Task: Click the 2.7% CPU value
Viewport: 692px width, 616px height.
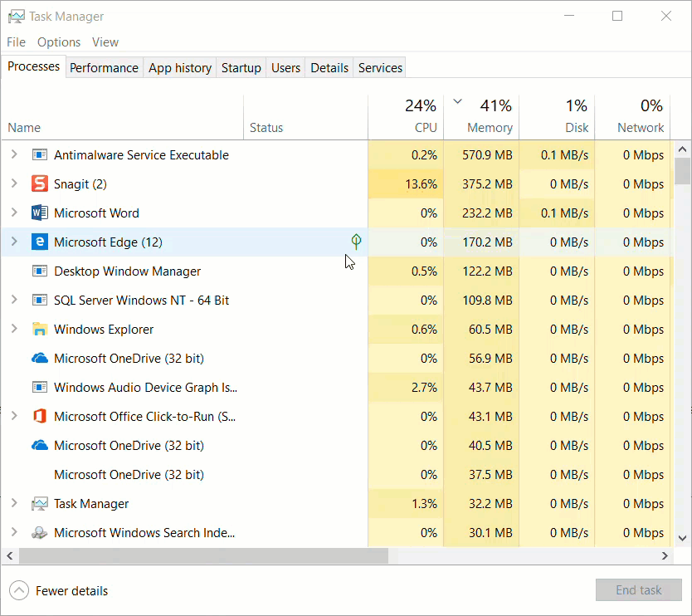Action: point(424,387)
